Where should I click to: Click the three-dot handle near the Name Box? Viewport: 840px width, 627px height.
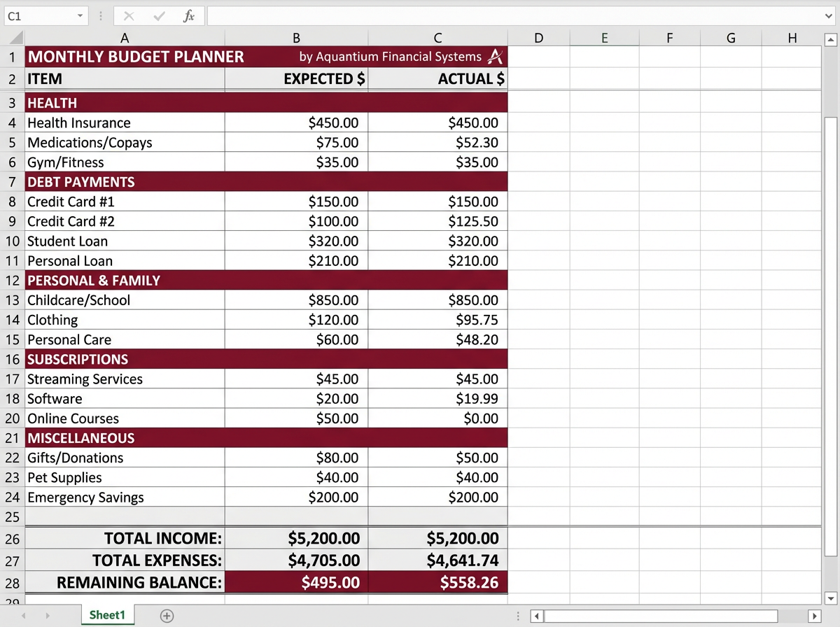click(101, 15)
